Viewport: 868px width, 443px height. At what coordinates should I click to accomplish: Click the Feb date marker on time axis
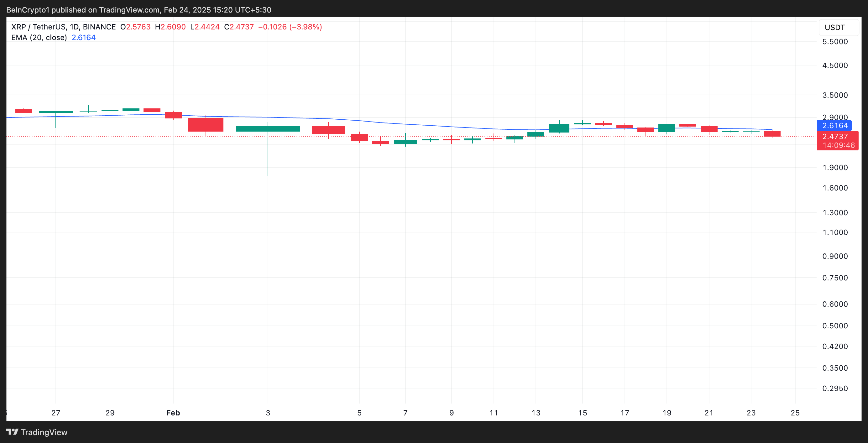[173, 413]
